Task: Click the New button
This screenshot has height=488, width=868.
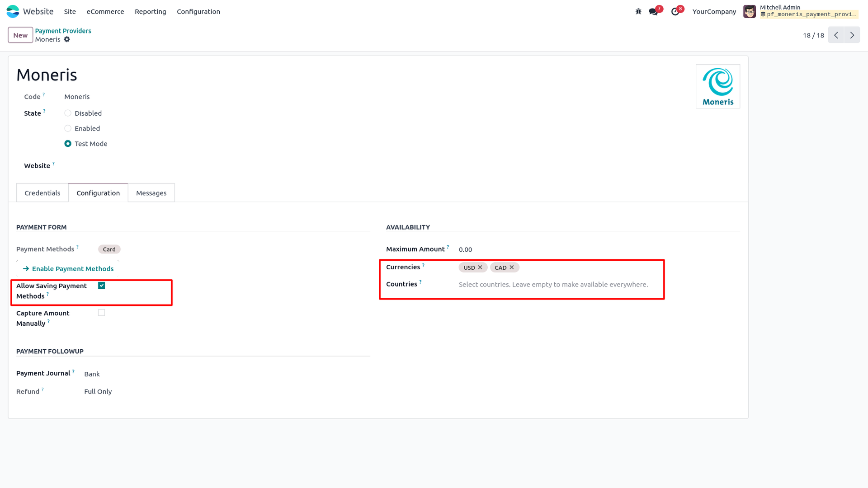Action: point(20,35)
